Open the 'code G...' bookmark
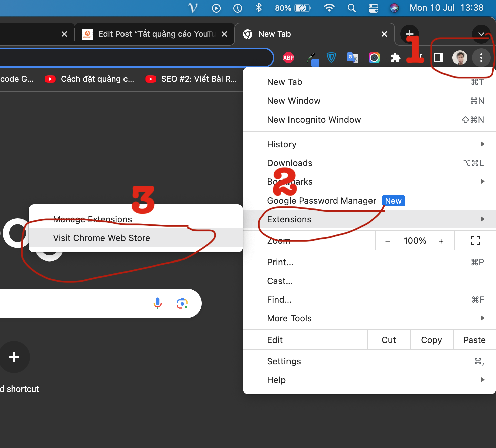The height and width of the screenshot is (448, 496). (17, 79)
